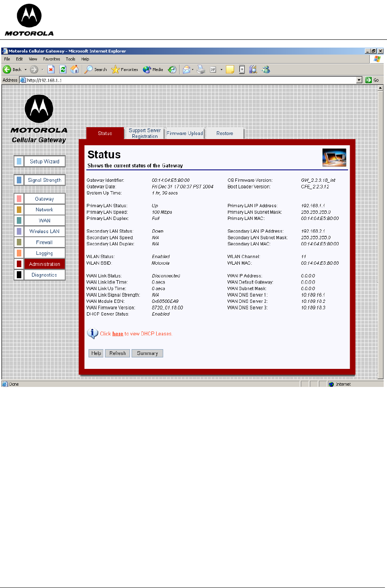Open the Search toolbar button
387x588 pixels.
(x=96, y=70)
